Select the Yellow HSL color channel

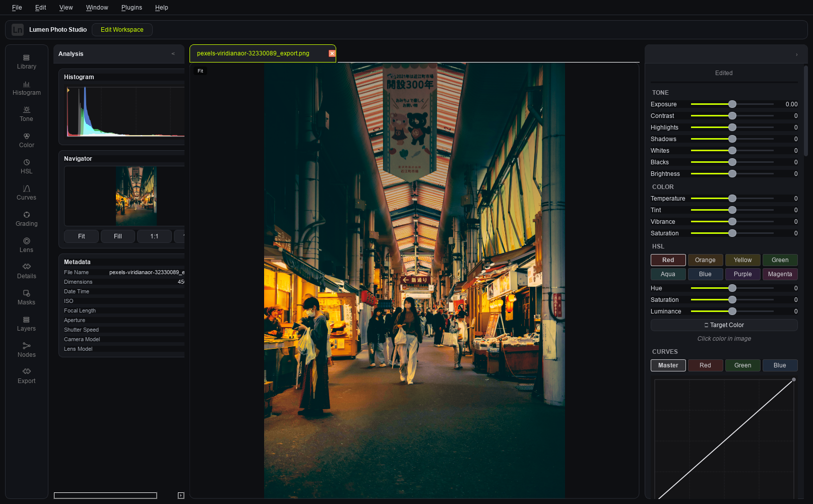[742, 260]
